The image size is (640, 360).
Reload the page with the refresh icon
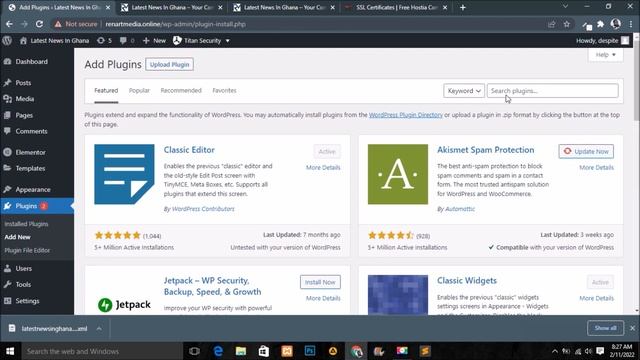tap(39, 24)
